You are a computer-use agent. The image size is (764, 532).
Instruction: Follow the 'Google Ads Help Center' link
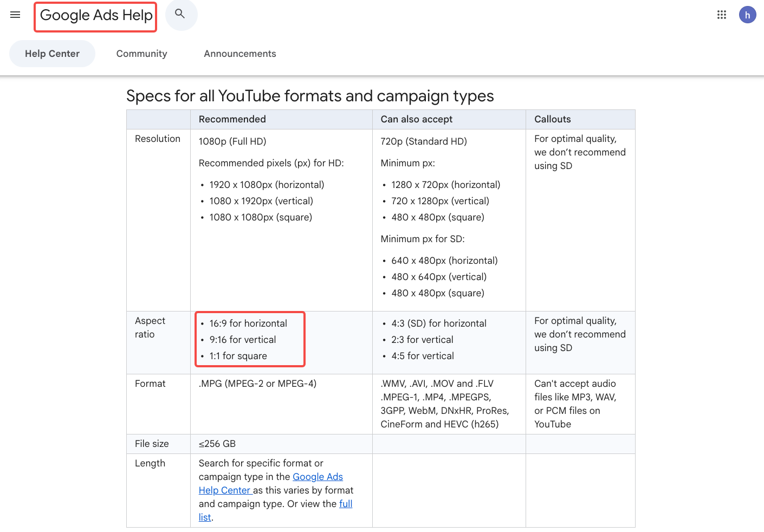[x=271, y=483]
